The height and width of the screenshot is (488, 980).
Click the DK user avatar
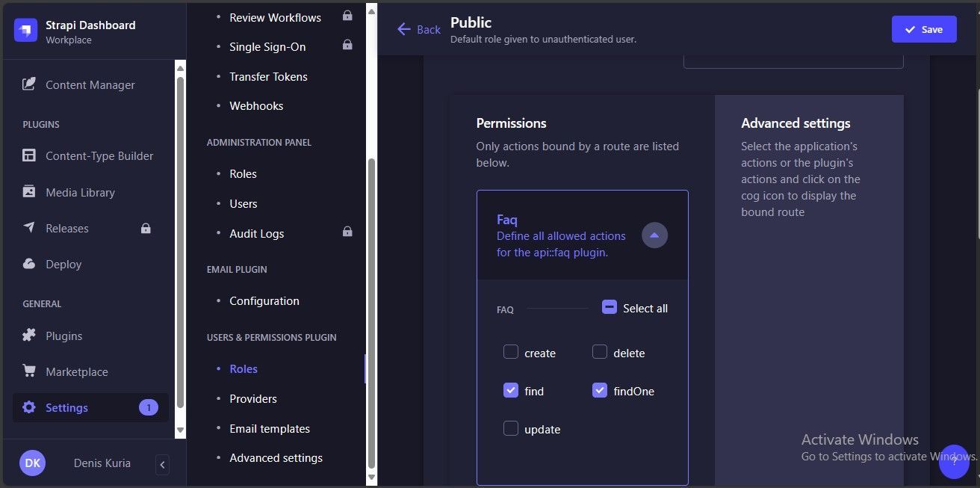(33, 463)
